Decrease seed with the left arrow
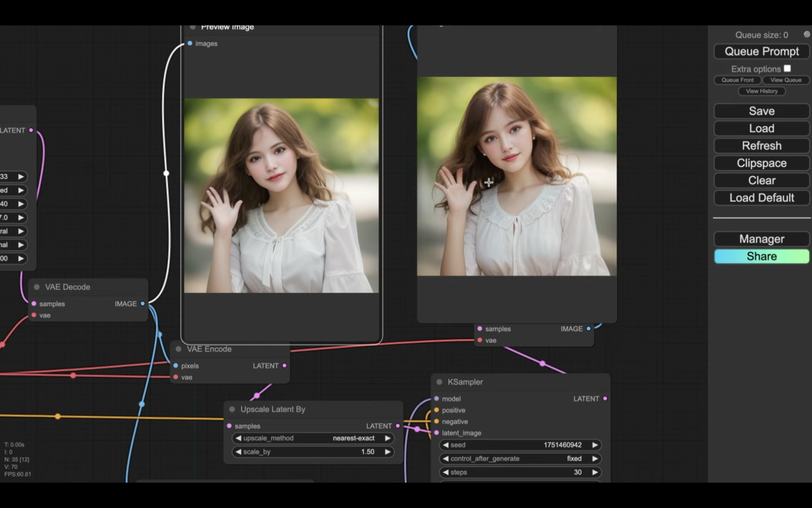This screenshot has height=508, width=812. pos(445,445)
